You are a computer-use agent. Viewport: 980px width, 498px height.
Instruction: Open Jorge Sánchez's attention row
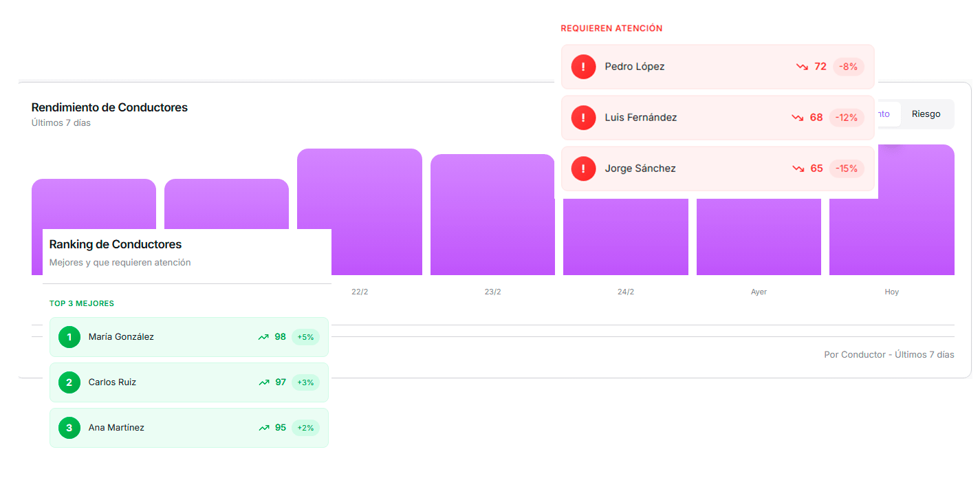pos(688,169)
